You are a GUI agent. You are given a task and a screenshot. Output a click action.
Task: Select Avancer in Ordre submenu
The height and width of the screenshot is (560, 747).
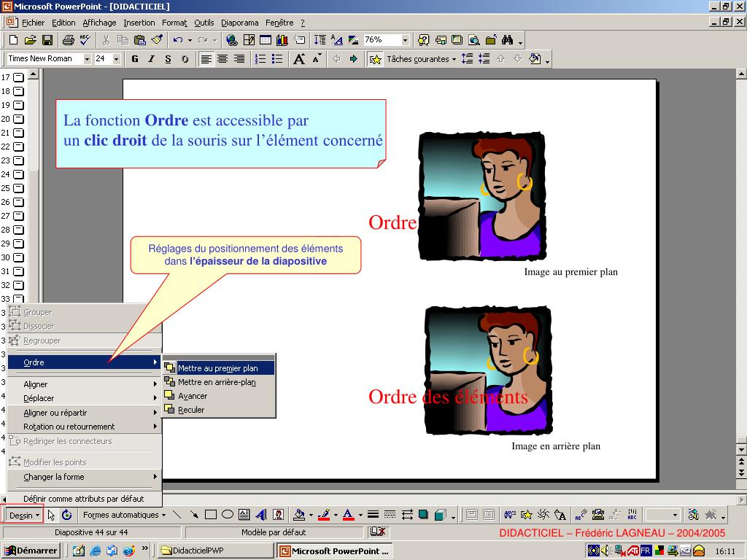219,396
